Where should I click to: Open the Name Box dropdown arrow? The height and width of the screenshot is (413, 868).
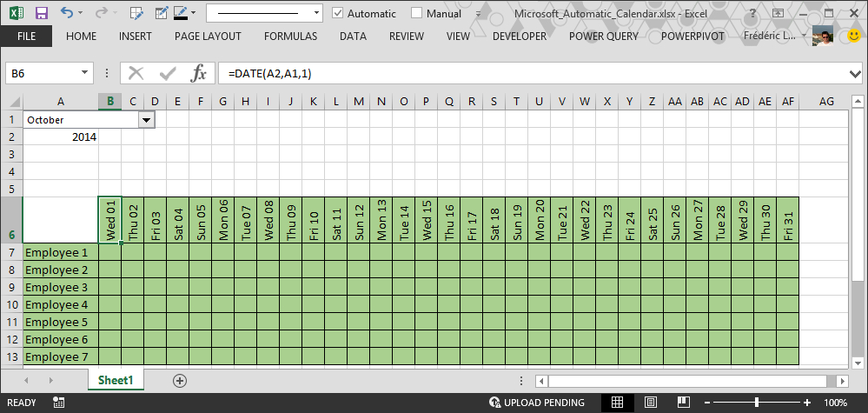click(84, 72)
